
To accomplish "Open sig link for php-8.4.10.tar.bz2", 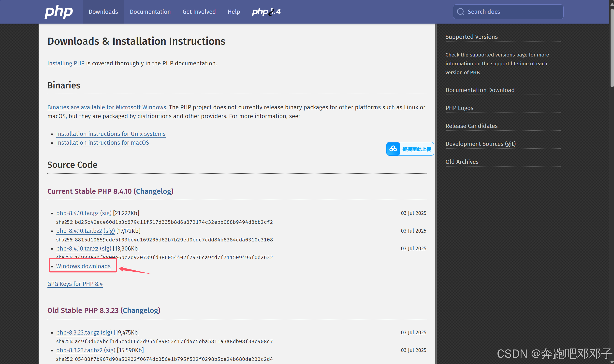I will [109, 231].
